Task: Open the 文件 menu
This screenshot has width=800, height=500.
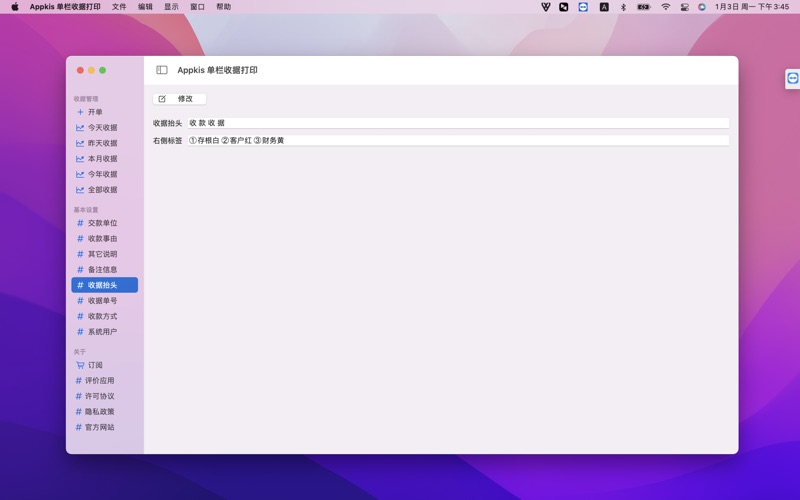Action: click(x=119, y=7)
